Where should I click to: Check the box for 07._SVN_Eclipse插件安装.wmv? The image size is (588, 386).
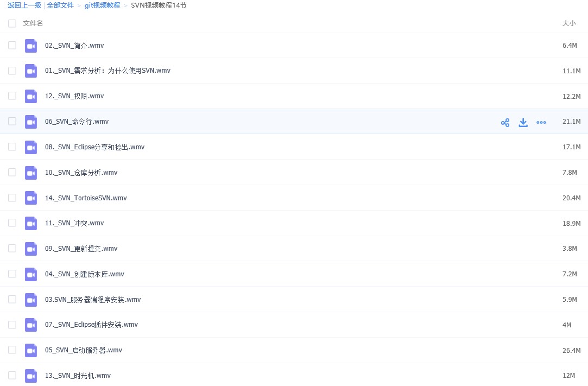12,325
